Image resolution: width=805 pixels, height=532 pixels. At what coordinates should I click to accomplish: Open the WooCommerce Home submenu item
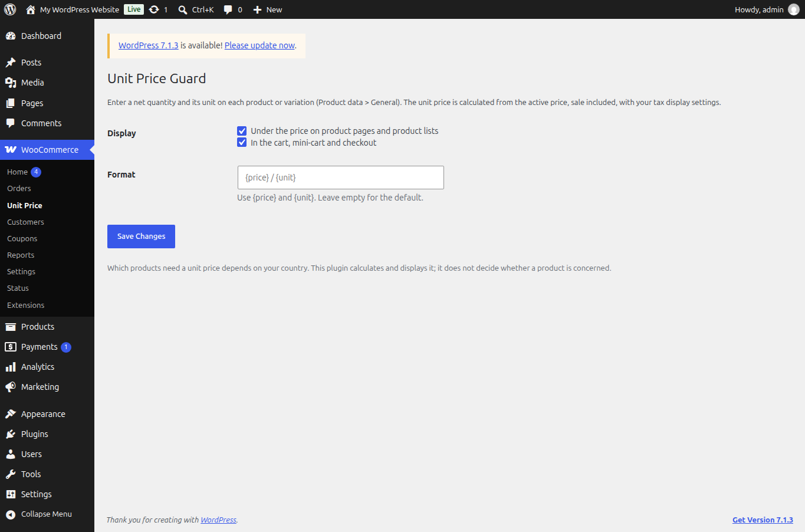pos(17,172)
